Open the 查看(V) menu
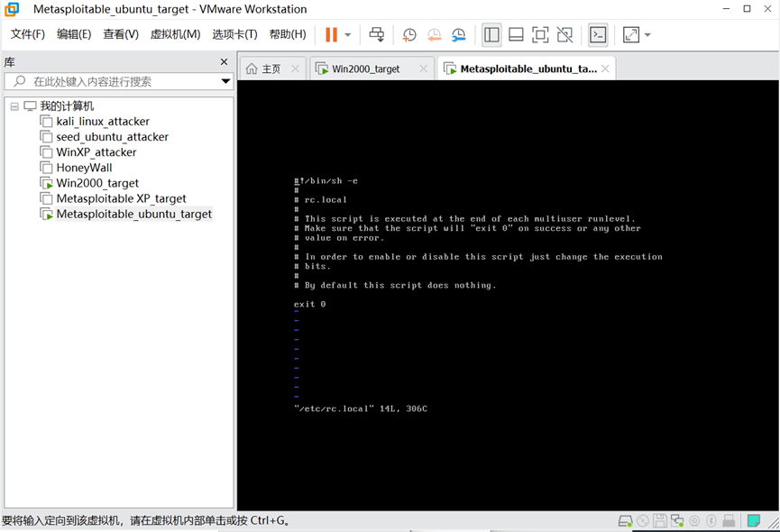The width and height of the screenshot is (780, 532). click(x=121, y=34)
